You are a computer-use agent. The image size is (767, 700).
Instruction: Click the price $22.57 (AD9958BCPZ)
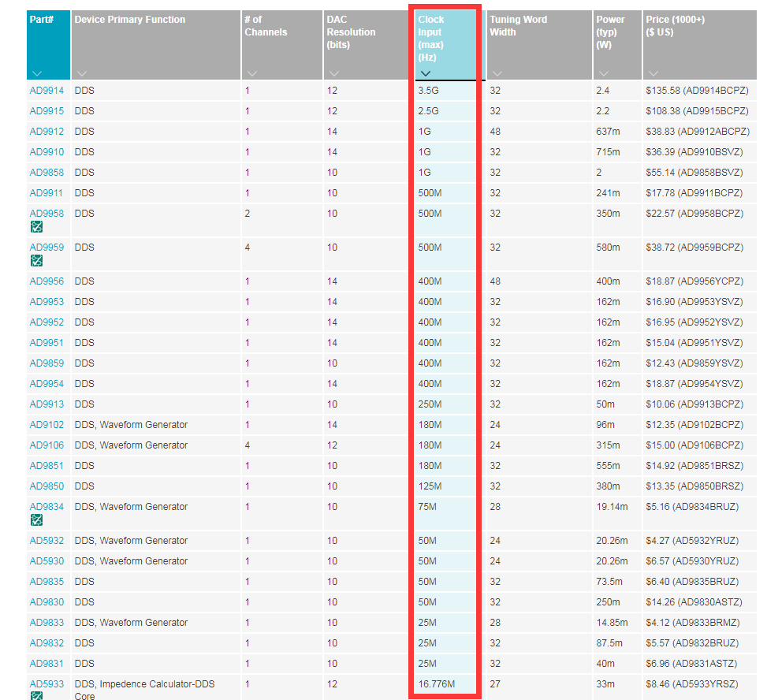point(694,214)
